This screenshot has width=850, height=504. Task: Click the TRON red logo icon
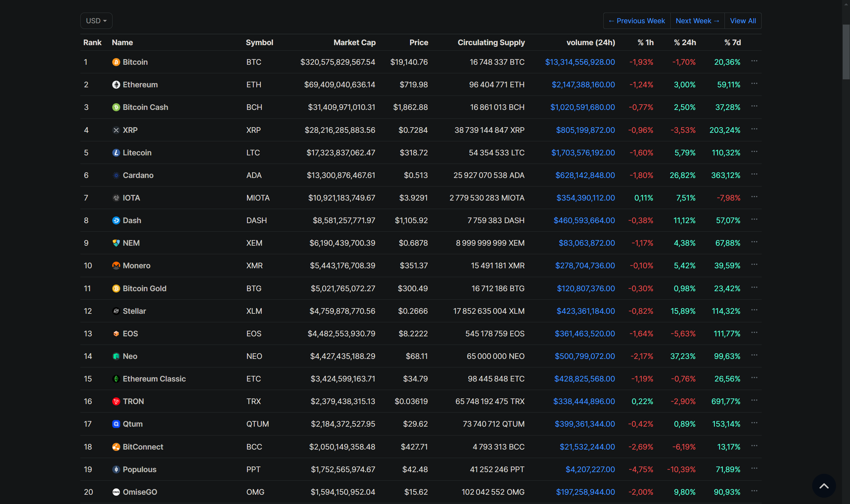click(116, 401)
